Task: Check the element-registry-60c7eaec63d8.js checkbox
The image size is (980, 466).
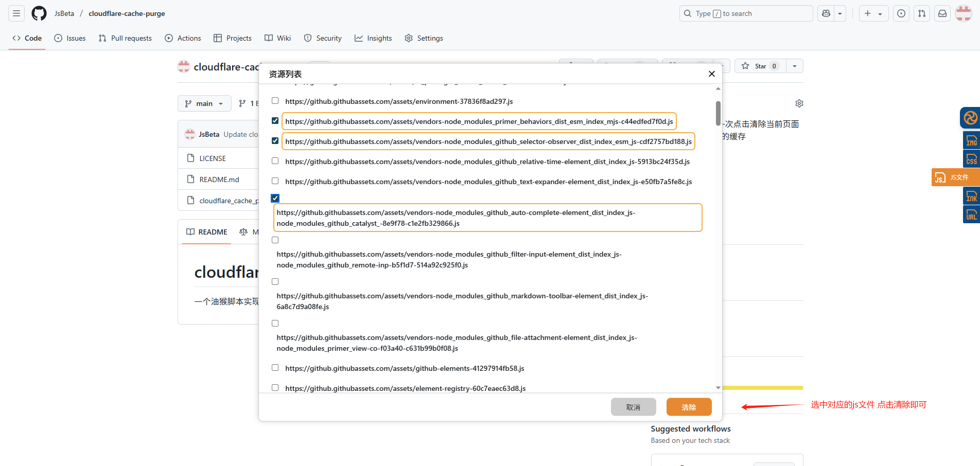Action: (x=275, y=388)
